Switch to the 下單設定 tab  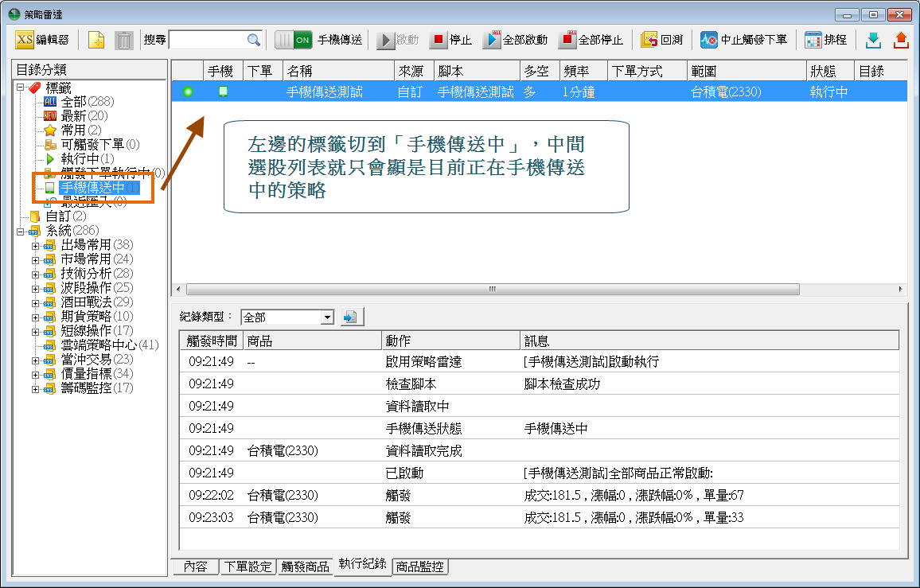coord(248,567)
